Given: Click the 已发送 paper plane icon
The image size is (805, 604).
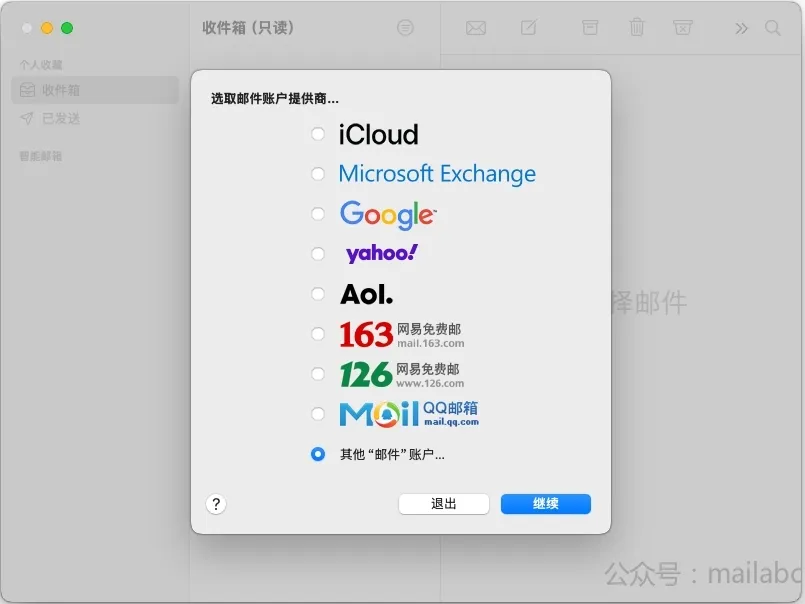Looking at the screenshot, I should [27, 119].
